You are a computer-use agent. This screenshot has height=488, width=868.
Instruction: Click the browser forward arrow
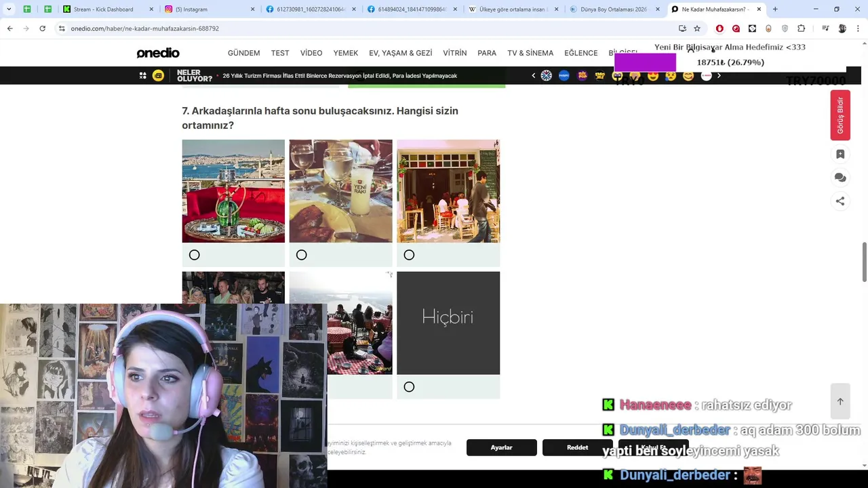click(26, 28)
